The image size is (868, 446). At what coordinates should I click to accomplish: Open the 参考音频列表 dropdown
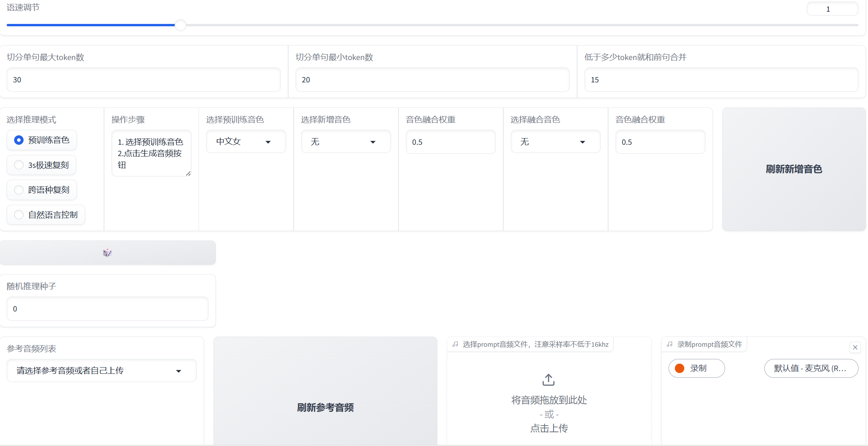(x=102, y=371)
